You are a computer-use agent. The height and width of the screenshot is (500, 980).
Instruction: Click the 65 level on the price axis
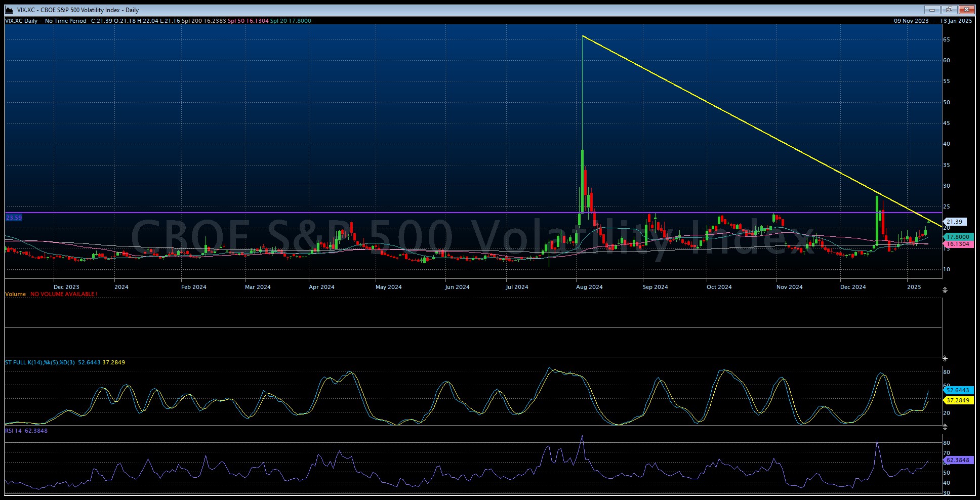pyautogui.click(x=947, y=39)
